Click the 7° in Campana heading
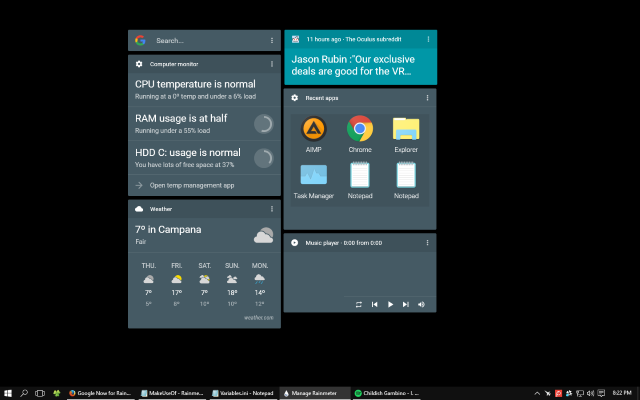Image resolution: width=640 pixels, height=400 pixels. click(x=168, y=230)
